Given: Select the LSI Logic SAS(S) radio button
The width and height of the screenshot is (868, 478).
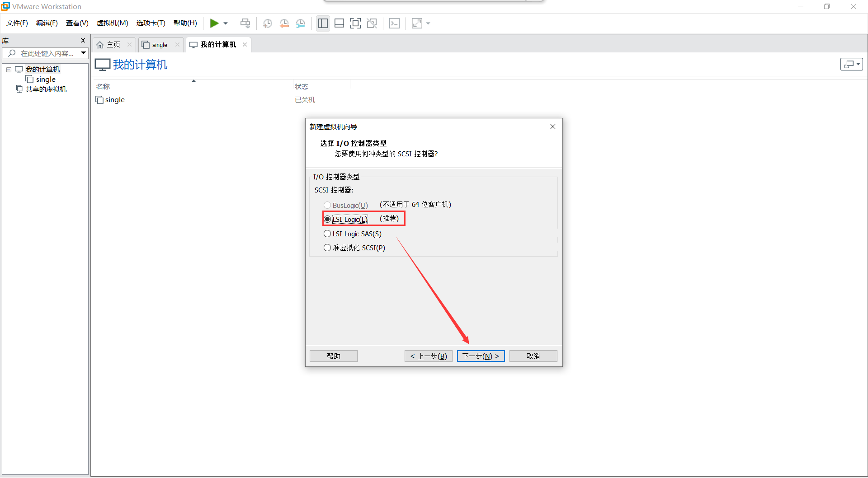Looking at the screenshot, I should (x=327, y=234).
